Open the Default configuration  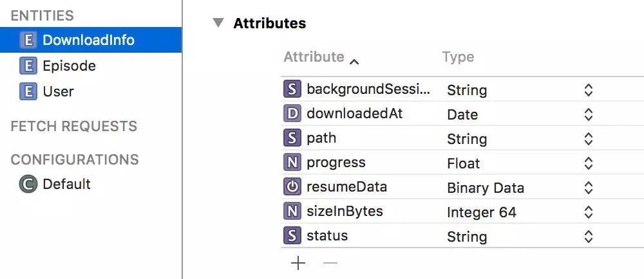(x=66, y=184)
